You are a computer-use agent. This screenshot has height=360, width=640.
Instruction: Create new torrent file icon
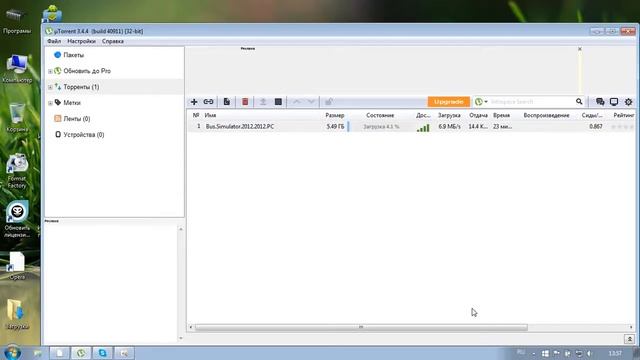tap(227, 102)
